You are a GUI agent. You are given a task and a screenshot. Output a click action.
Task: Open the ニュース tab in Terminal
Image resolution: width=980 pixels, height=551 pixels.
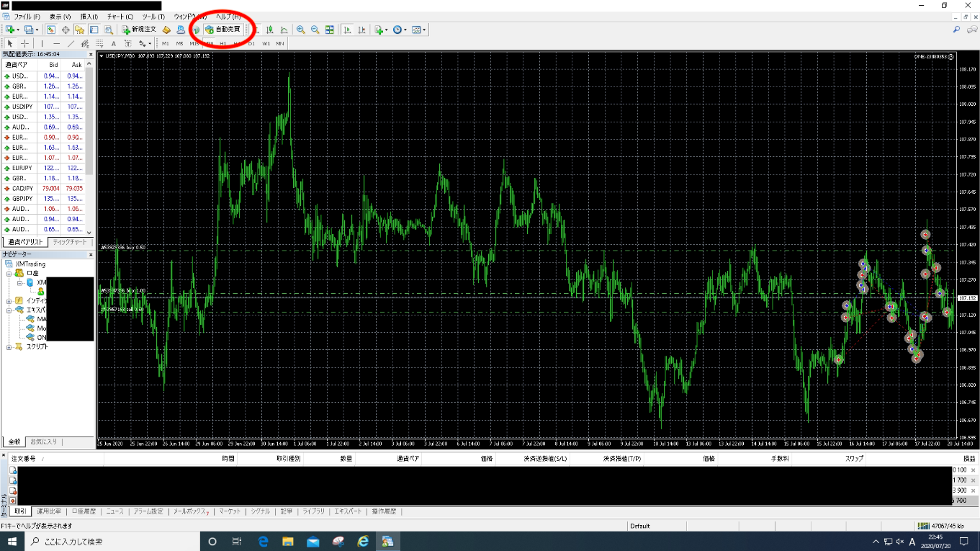tap(114, 511)
